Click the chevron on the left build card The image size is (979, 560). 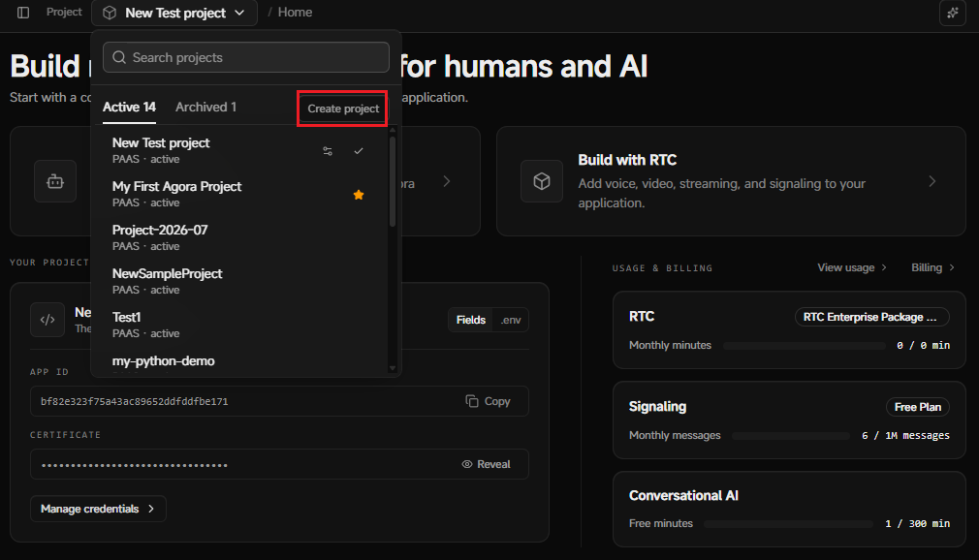click(x=447, y=182)
